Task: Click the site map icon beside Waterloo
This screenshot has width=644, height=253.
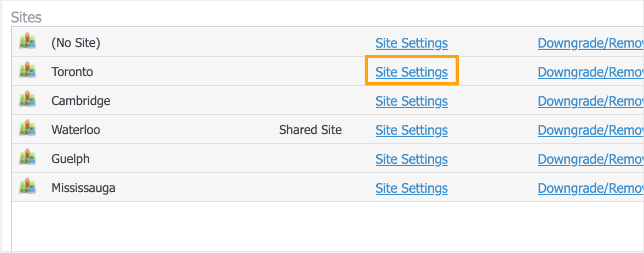Action: 27,129
